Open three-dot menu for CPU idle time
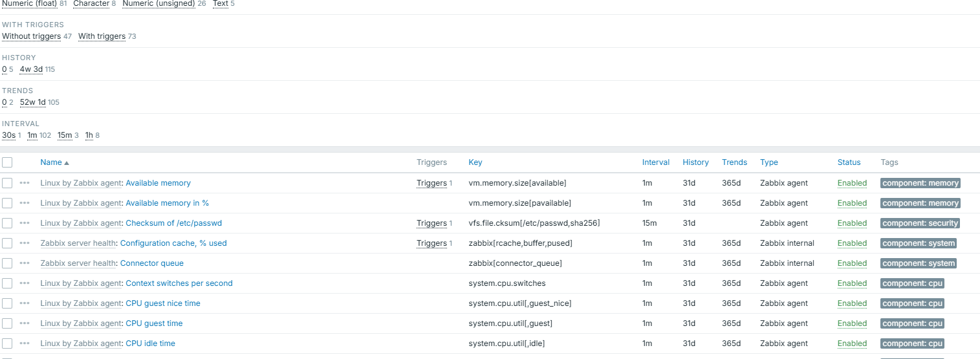980x359 pixels. tap(25, 343)
